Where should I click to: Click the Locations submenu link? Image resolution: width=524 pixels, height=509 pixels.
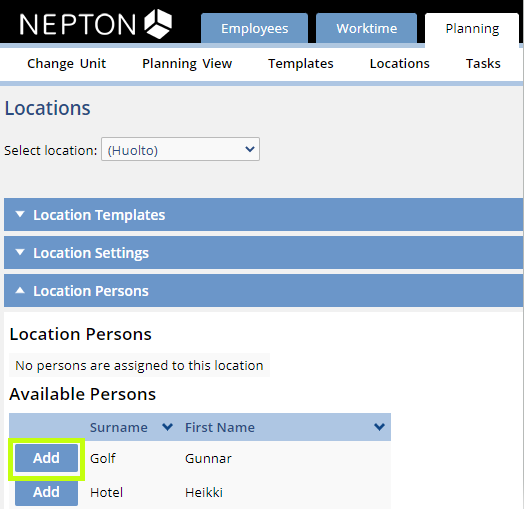[399, 63]
